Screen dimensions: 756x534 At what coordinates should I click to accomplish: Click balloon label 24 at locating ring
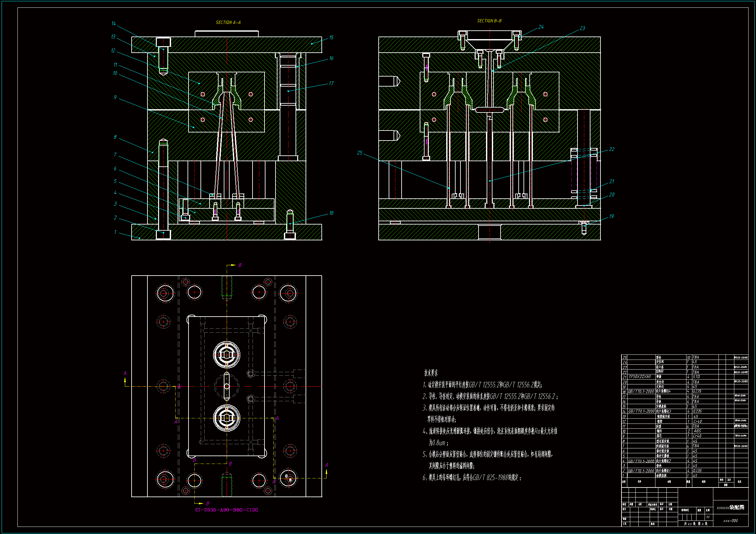click(x=541, y=27)
